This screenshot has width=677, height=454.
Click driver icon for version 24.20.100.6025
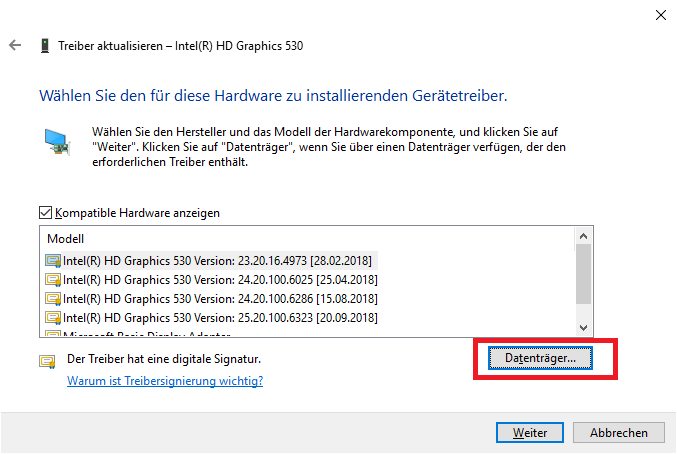click(x=53, y=280)
